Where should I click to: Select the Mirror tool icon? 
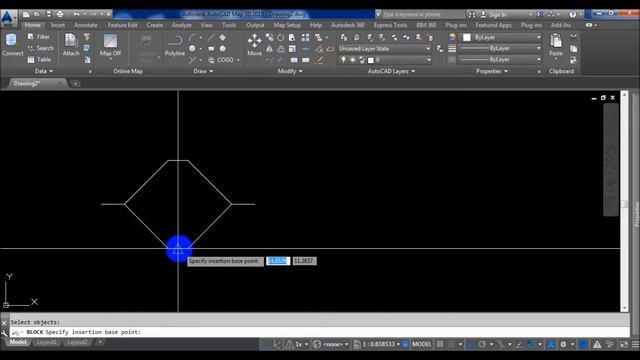269,49
